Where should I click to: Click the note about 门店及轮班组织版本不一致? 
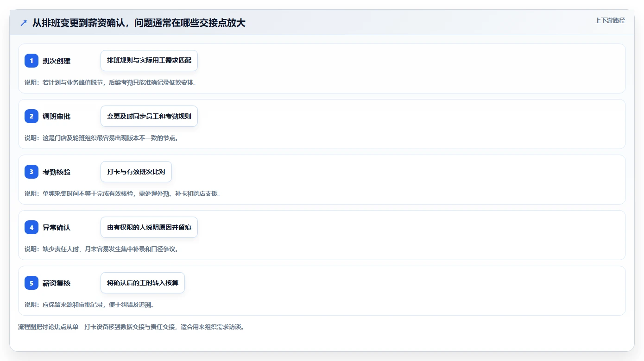101,138
